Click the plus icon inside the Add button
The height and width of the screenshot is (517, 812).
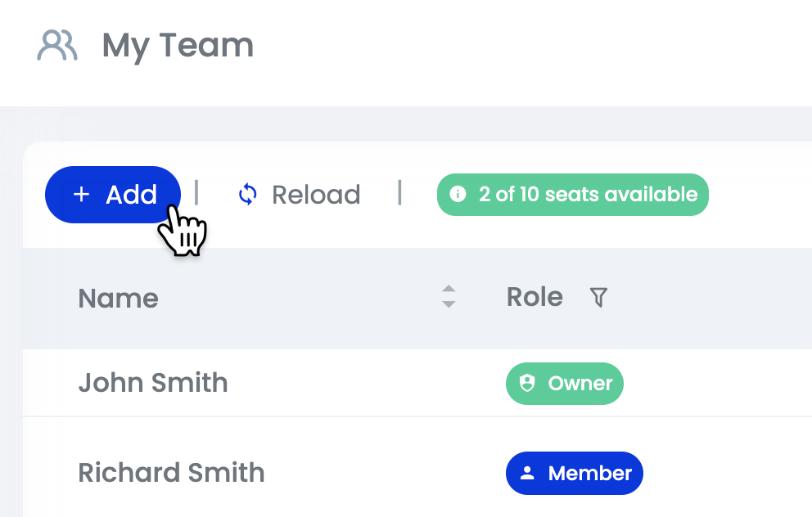coord(81,195)
